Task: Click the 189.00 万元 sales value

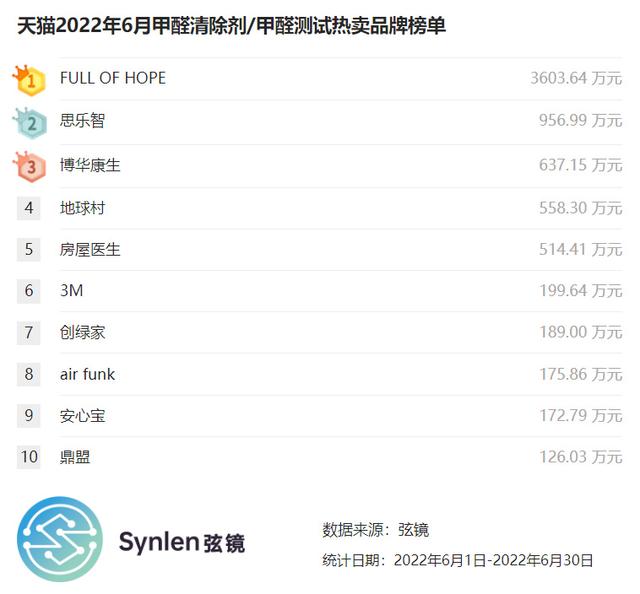Action: click(580, 332)
